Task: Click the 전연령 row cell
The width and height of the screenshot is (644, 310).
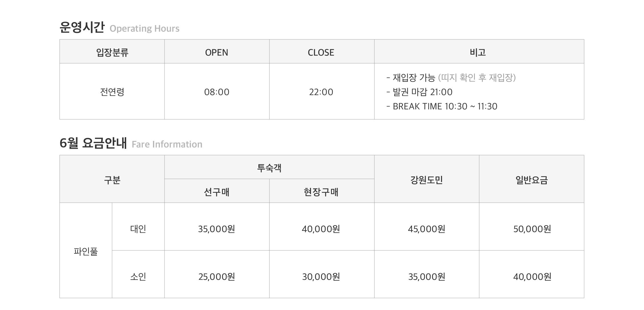Action: pos(112,91)
